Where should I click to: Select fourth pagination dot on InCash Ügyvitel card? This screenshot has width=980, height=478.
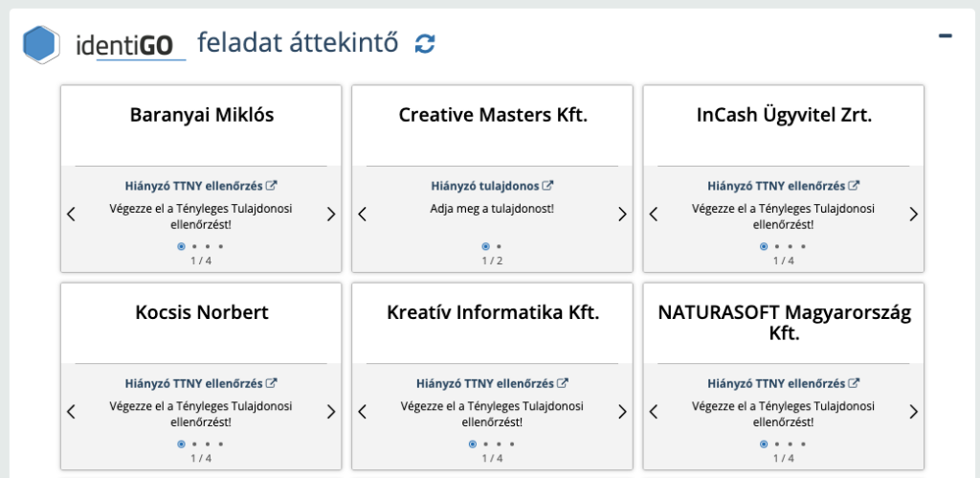(x=803, y=246)
